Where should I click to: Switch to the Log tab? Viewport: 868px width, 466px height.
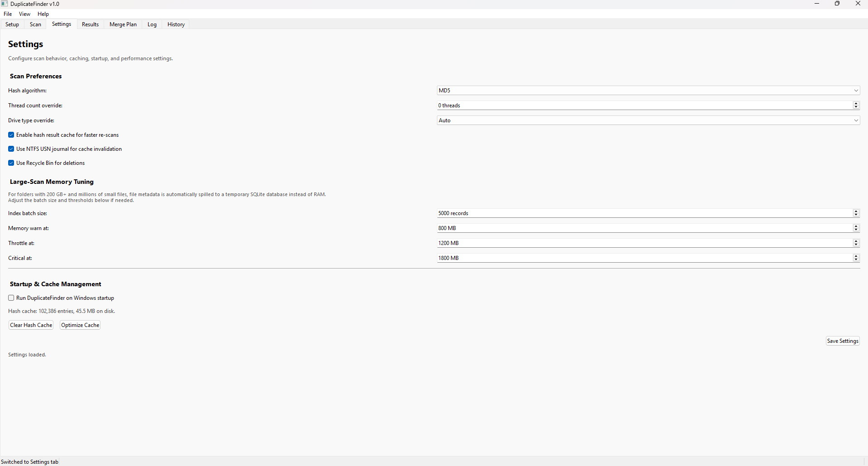point(152,24)
